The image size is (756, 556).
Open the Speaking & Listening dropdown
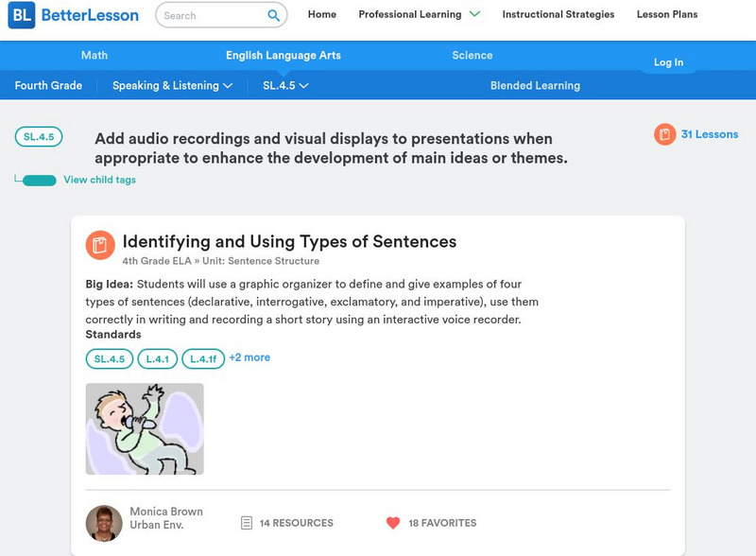click(172, 86)
